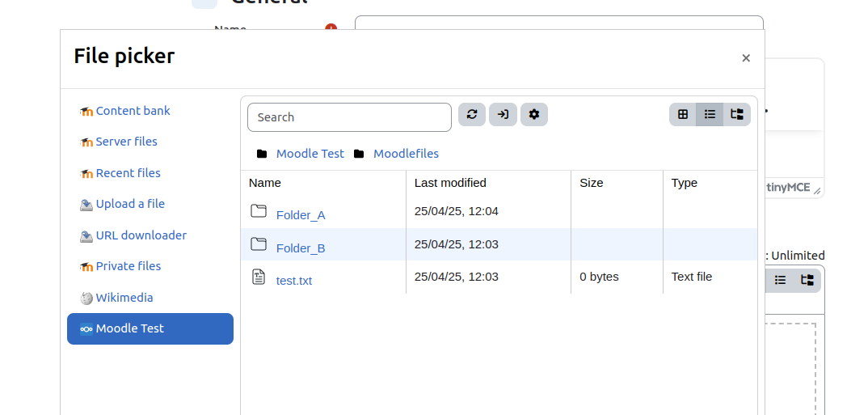Sort by the Name column header

pyautogui.click(x=264, y=183)
